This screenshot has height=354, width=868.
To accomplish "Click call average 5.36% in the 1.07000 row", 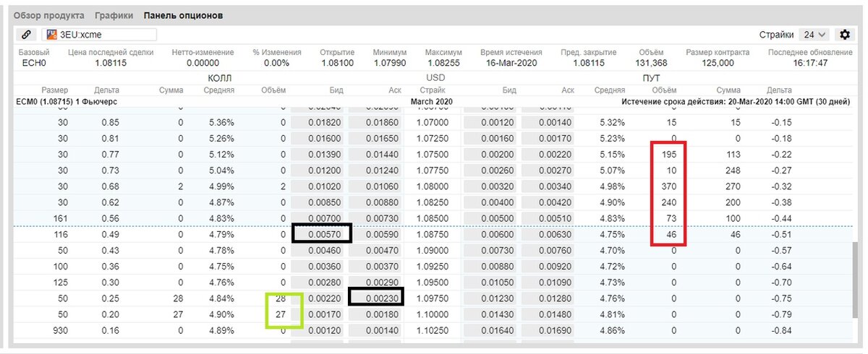I will click(x=222, y=122).
